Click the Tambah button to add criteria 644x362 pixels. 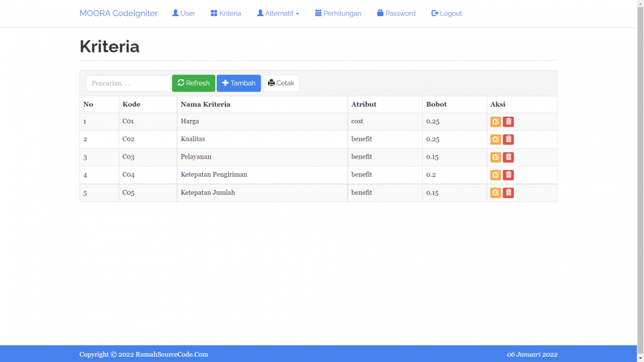pyautogui.click(x=239, y=83)
